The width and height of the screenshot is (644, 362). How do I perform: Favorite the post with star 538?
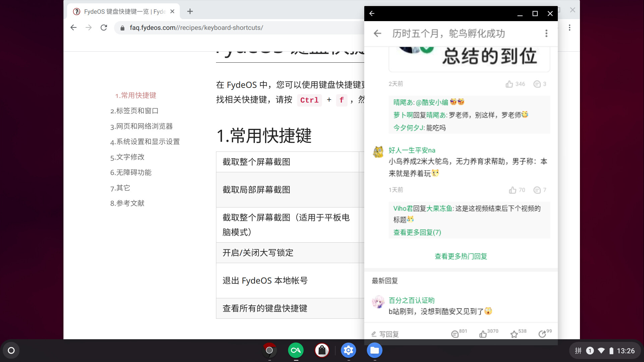(518, 333)
